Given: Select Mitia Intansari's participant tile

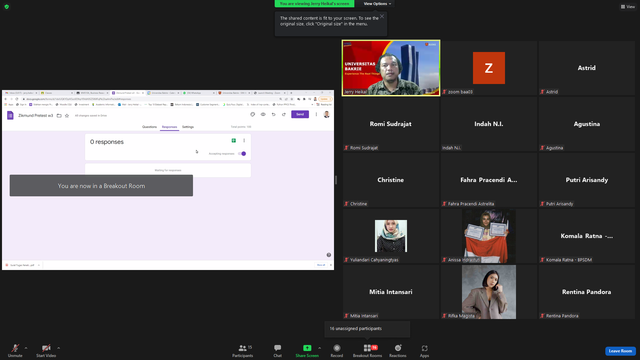Looking at the screenshot, I should tap(391, 292).
